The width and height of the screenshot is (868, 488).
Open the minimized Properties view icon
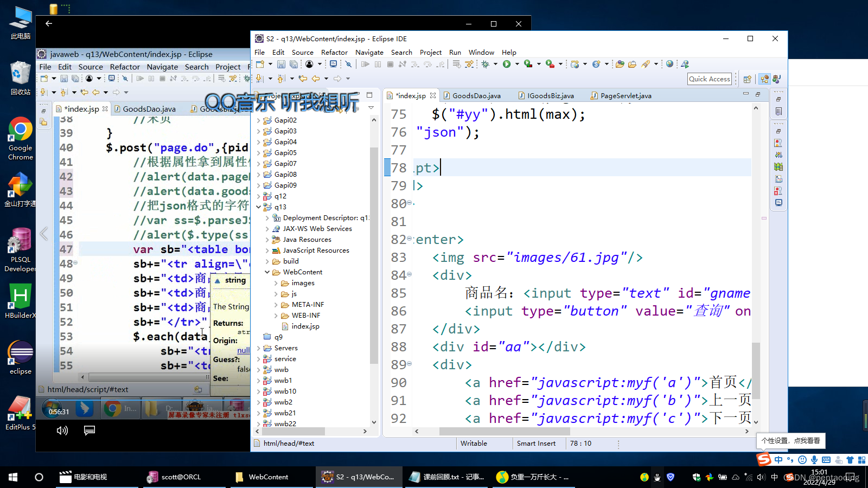point(778,155)
